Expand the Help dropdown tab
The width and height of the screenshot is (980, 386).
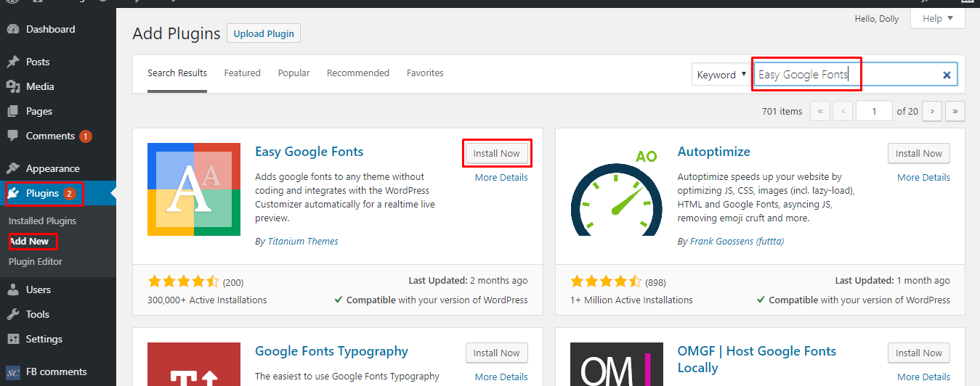[938, 19]
